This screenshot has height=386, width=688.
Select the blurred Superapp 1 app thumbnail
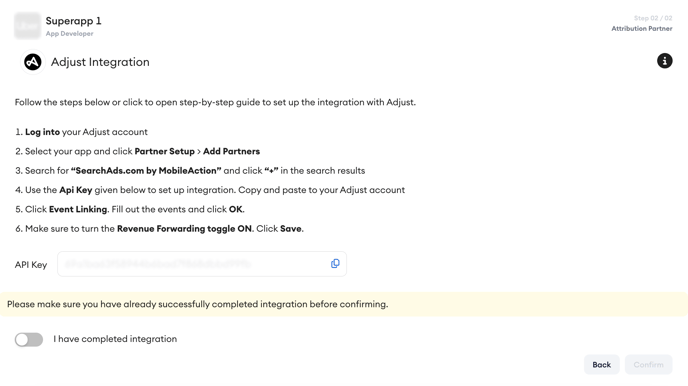point(27,26)
